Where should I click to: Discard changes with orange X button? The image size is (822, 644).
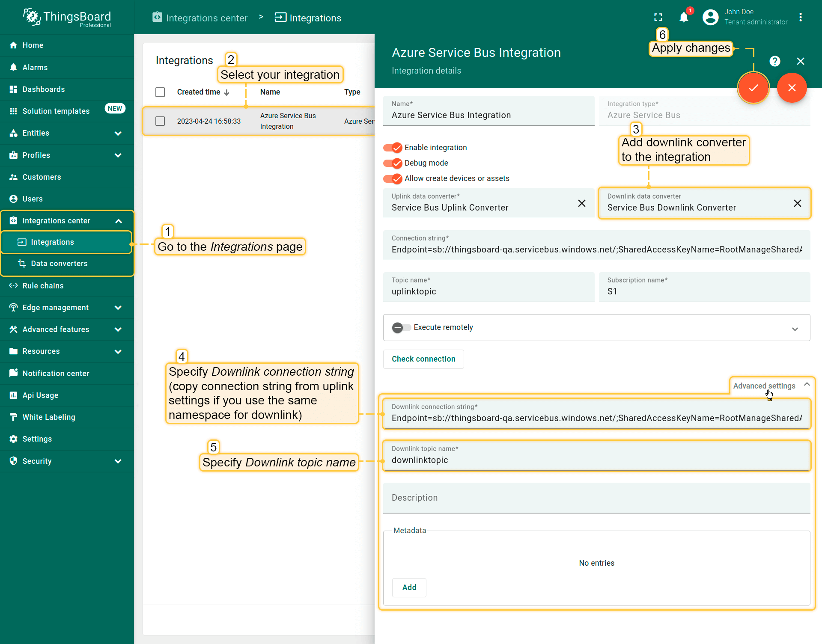pyautogui.click(x=792, y=88)
